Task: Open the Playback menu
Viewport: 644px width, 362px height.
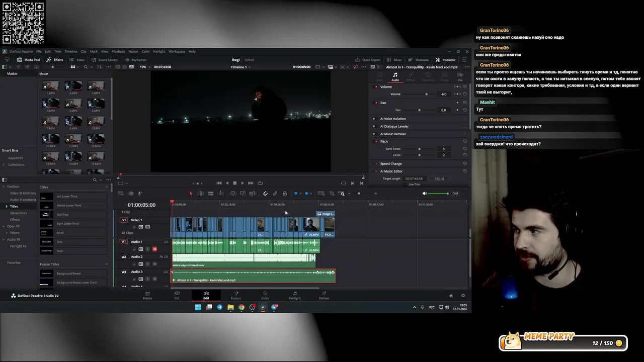Action: point(118,51)
